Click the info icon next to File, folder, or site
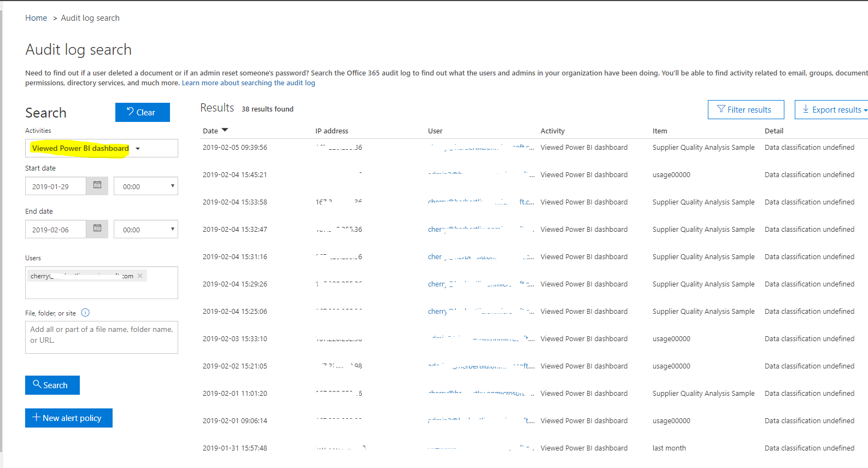 tap(85, 313)
